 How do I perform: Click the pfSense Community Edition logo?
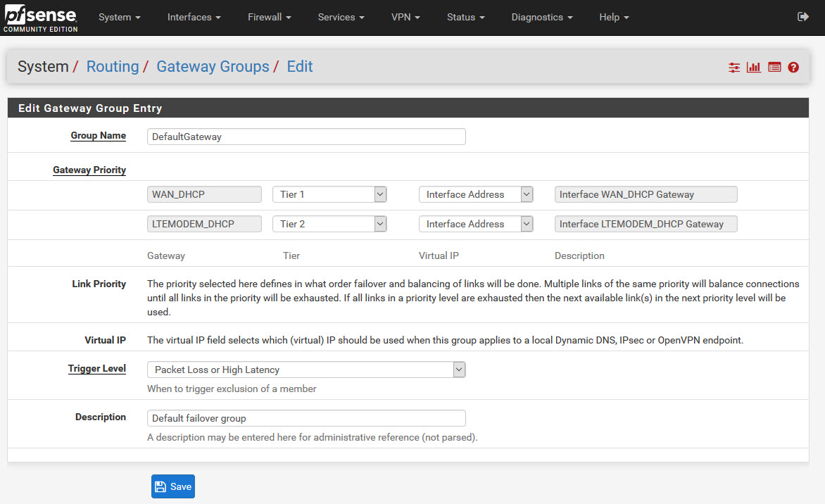point(39,18)
